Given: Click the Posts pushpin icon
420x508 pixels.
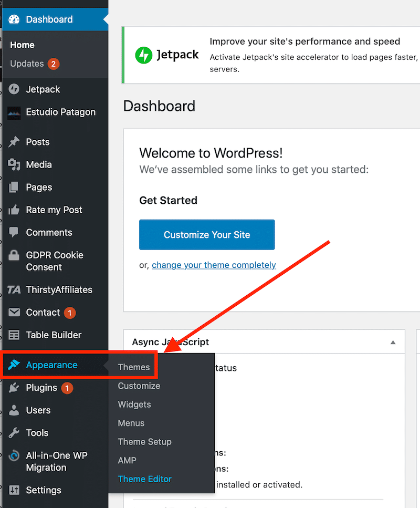Looking at the screenshot, I should click(x=14, y=142).
